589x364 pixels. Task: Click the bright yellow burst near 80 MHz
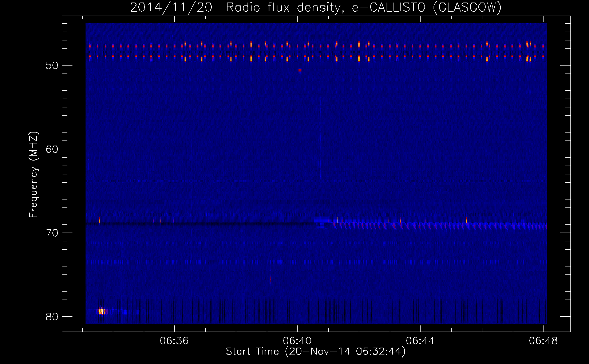click(x=101, y=311)
